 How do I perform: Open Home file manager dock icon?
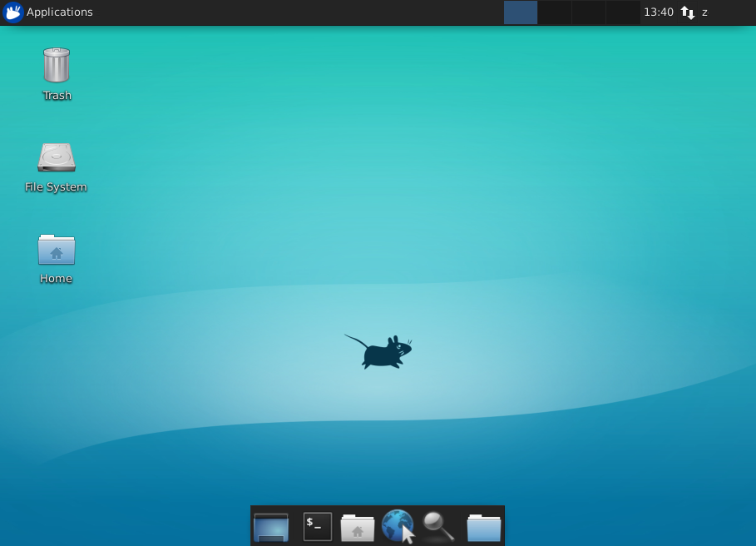358,527
